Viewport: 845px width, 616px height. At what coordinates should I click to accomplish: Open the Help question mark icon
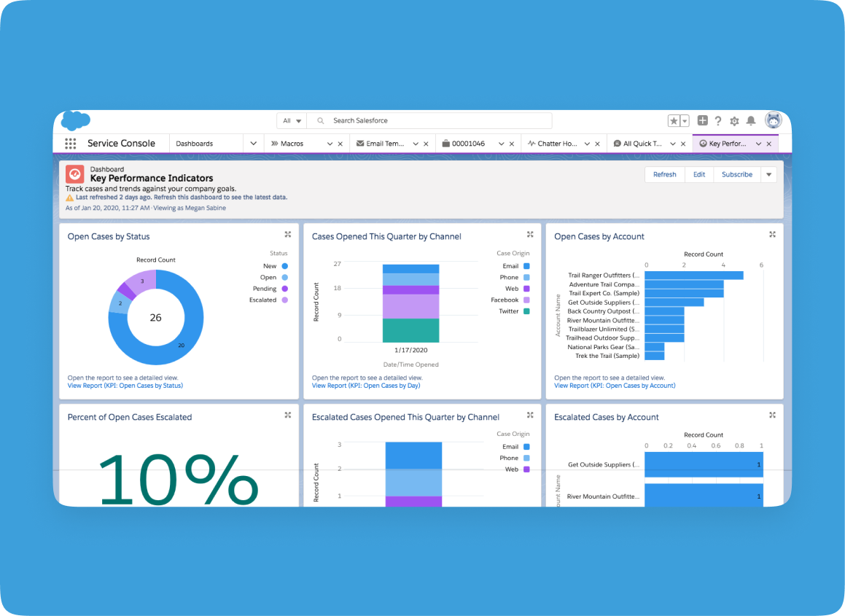(718, 121)
